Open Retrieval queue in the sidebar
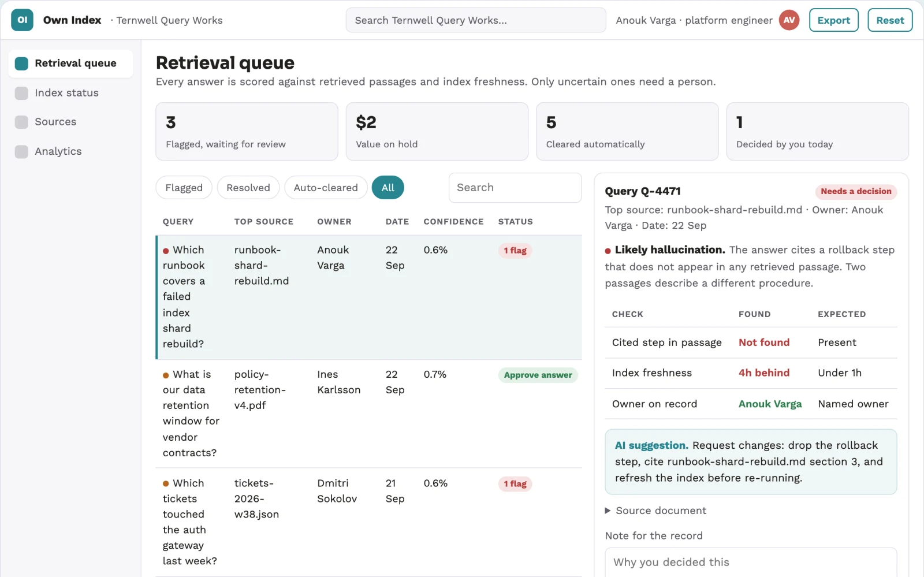 [x=70, y=64]
